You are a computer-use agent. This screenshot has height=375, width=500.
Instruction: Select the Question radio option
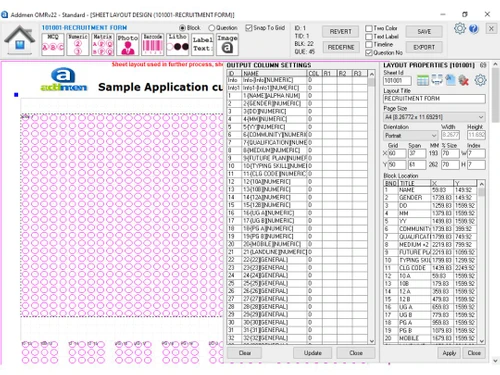(x=212, y=28)
